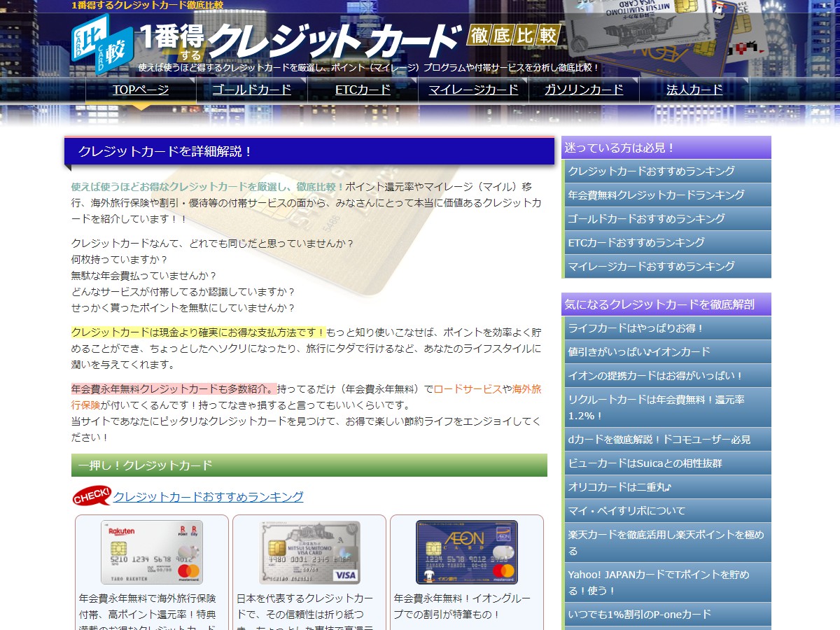Click the AEON card image
This screenshot has width=840, height=630.
click(x=467, y=552)
